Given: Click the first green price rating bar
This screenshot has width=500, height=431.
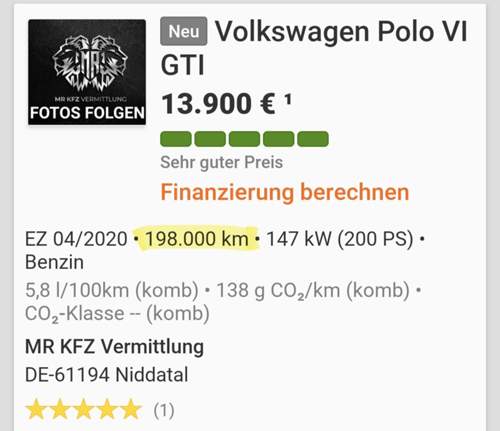Looking at the screenshot, I should click(x=176, y=139).
